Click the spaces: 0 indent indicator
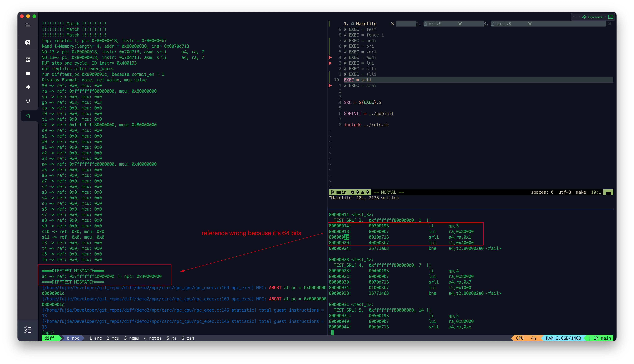The height and width of the screenshot is (364, 634). pos(542,192)
